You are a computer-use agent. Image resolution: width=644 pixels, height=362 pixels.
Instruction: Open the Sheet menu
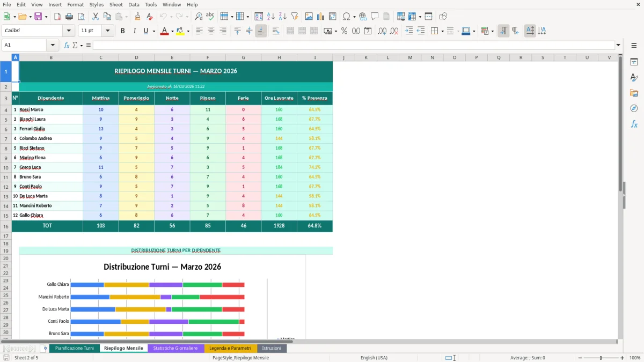click(x=116, y=4)
